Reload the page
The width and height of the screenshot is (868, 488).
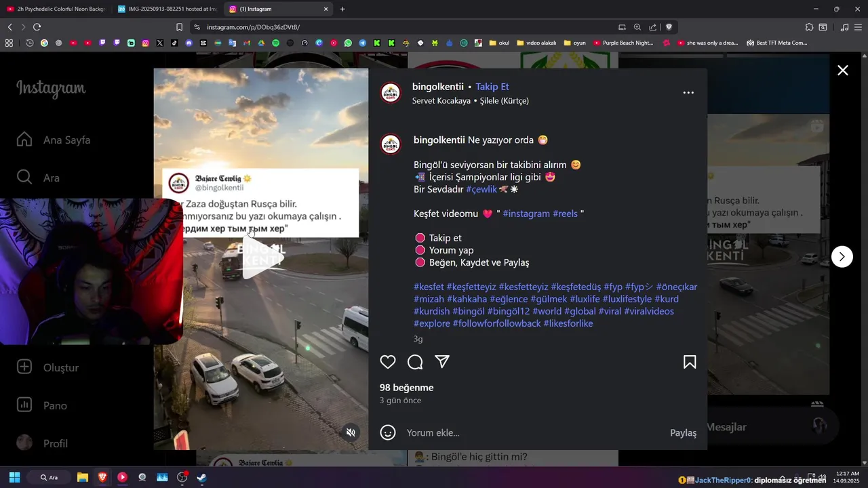(37, 27)
